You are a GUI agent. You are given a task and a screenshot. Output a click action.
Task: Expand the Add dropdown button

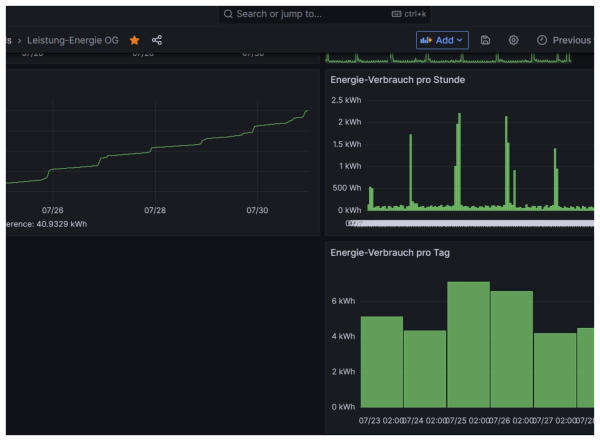point(441,40)
